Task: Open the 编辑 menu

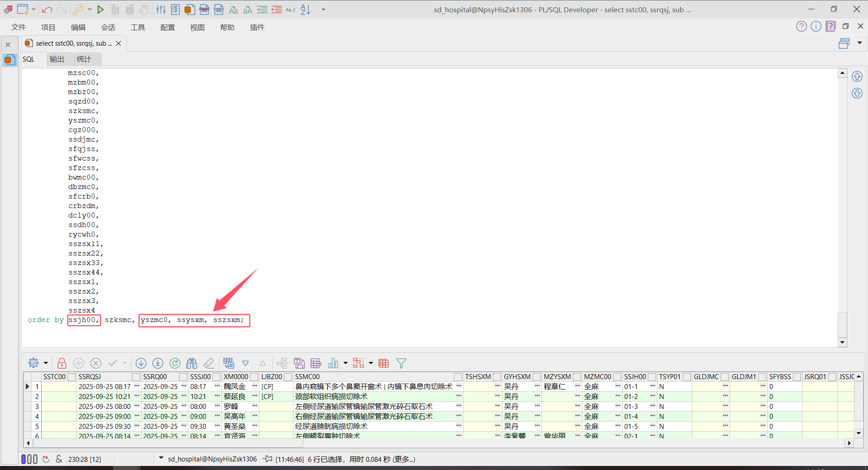Action: (x=78, y=28)
